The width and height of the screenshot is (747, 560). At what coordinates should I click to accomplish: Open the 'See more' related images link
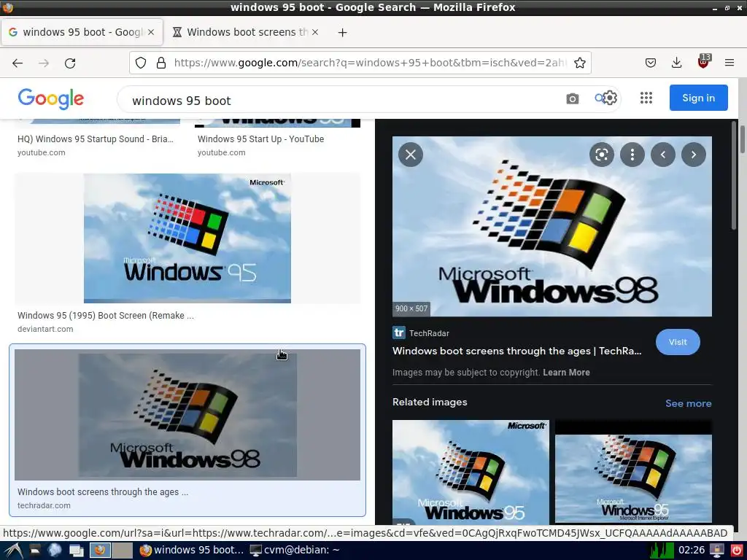pos(689,403)
